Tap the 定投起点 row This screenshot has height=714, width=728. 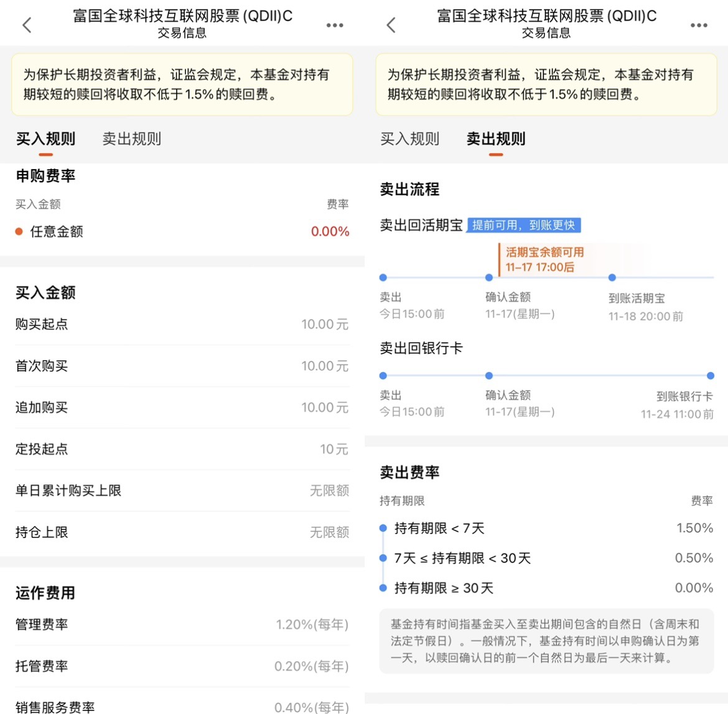182,449
